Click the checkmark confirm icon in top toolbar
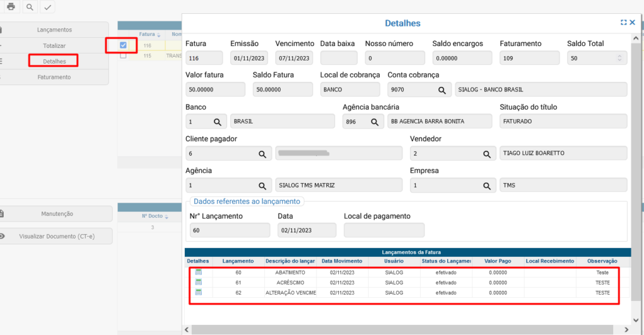The width and height of the screenshot is (644, 335). [47, 7]
